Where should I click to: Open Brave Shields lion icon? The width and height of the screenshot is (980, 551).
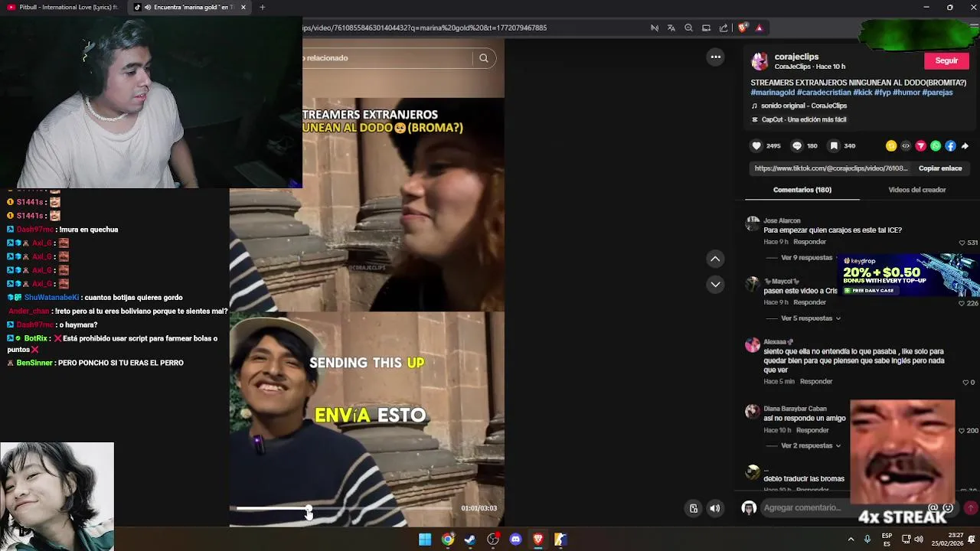(x=742, y=28)
